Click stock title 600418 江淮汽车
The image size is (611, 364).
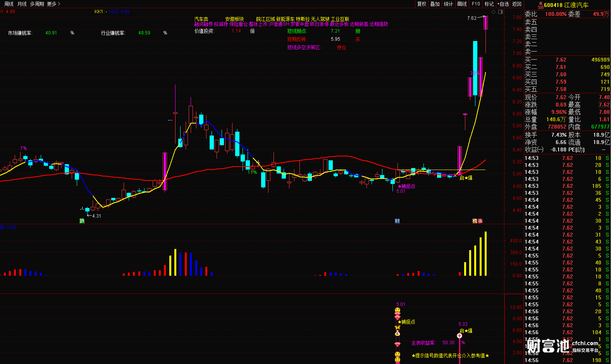point(566,5)
